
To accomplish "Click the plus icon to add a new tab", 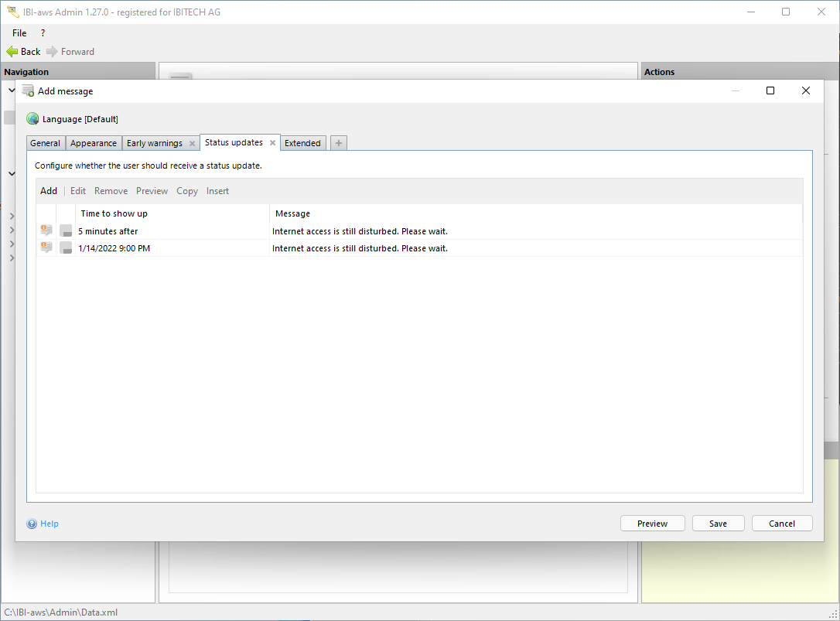I will tap(339, 143).
